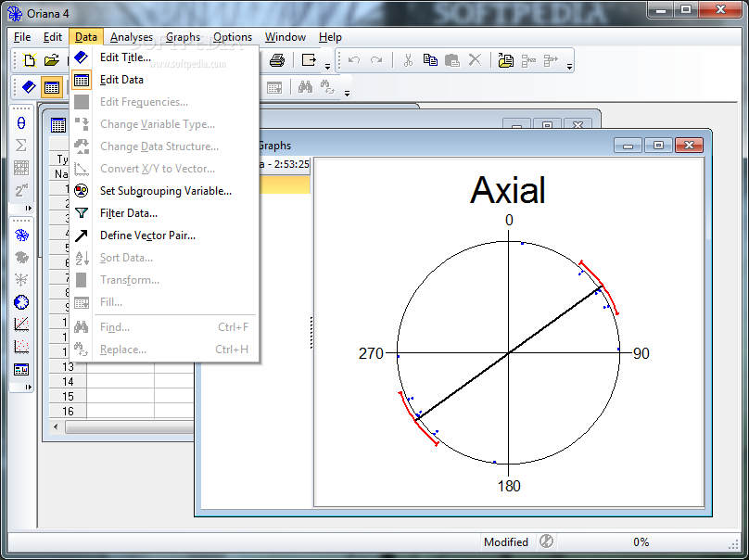Viewport: 749px width, 560px height.
Task: Click the 0% status bar progress panel
Action: point(641,541)
